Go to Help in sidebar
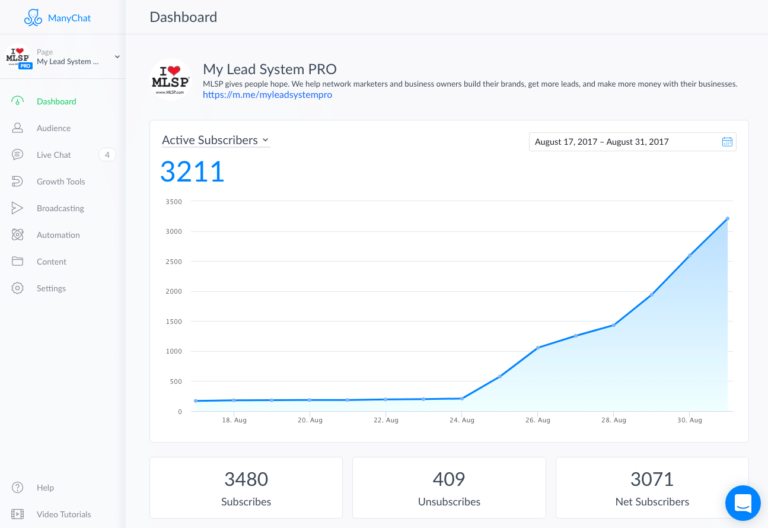768x528 pixels. pyautogui.click(x=45, y=487)
